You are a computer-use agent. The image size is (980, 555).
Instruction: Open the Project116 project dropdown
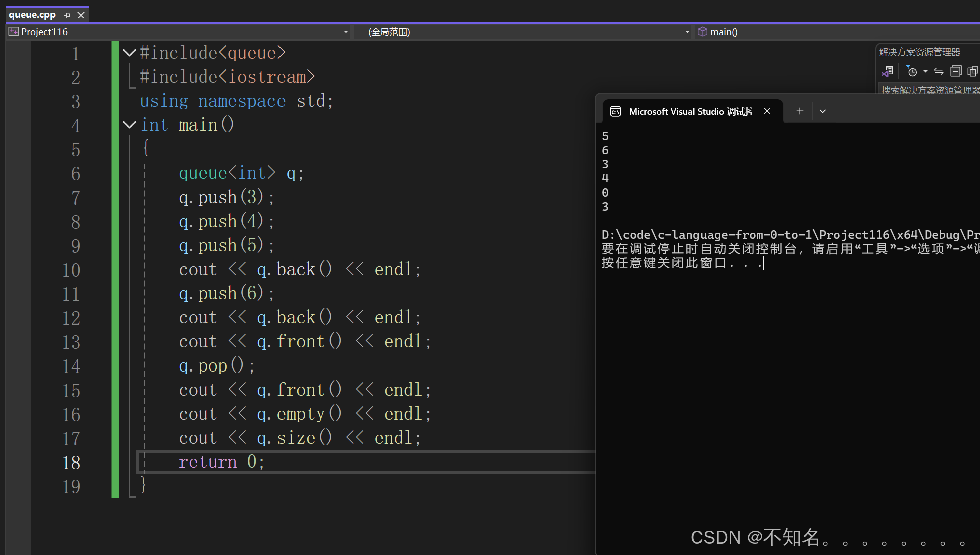[x=345, y=32]
